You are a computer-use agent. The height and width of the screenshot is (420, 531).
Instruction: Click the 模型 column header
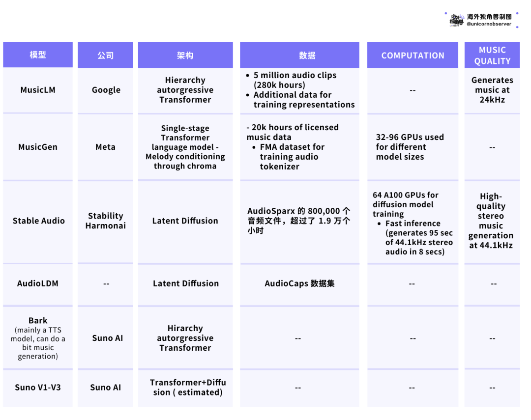[38, 55]
